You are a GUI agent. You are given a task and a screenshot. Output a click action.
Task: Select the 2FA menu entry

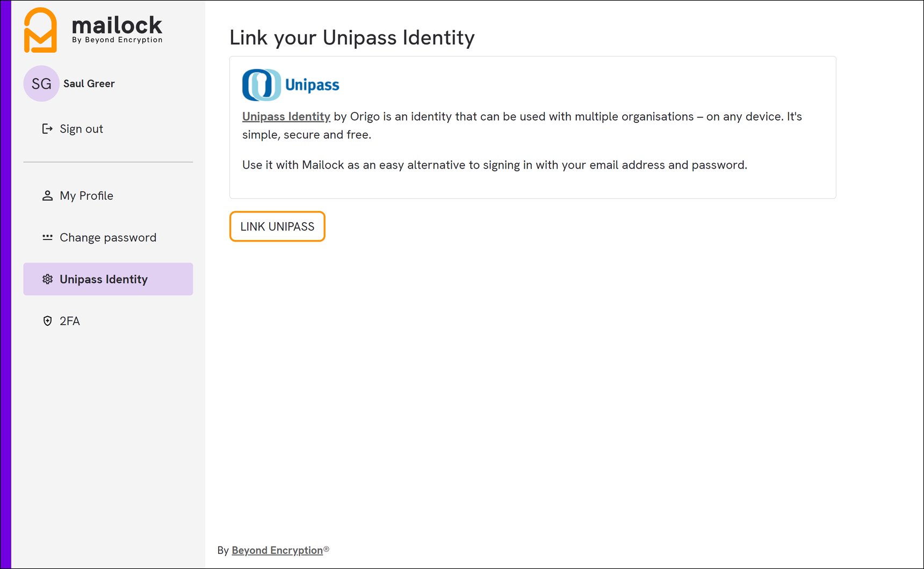tap(70, 321)
